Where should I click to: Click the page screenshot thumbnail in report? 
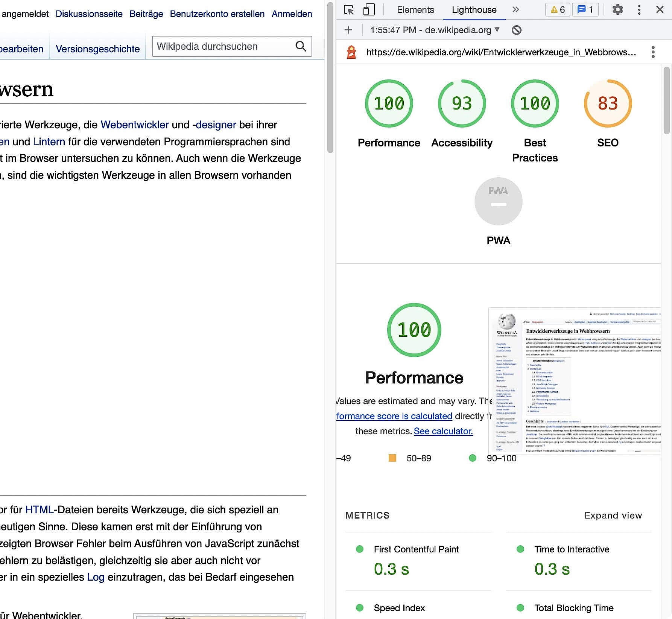tap(574, 381)
